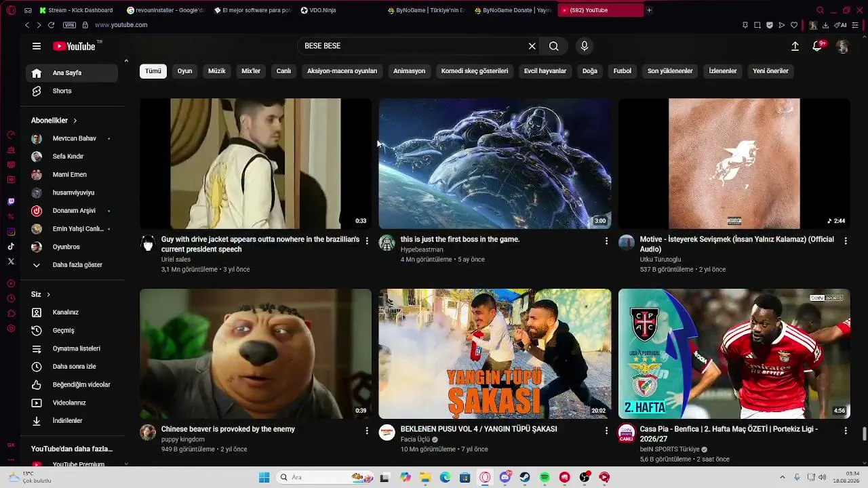Switch to the VDO.Ninja tab
Screen dimensions: 868x488
click(x=339, y=10)
